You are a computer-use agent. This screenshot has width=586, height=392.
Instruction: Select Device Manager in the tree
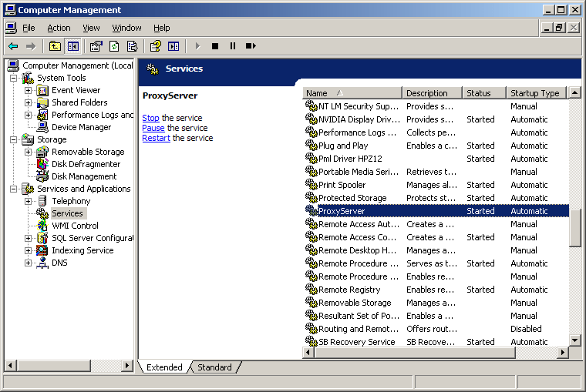pyautogui.click(x=81, y=127)
